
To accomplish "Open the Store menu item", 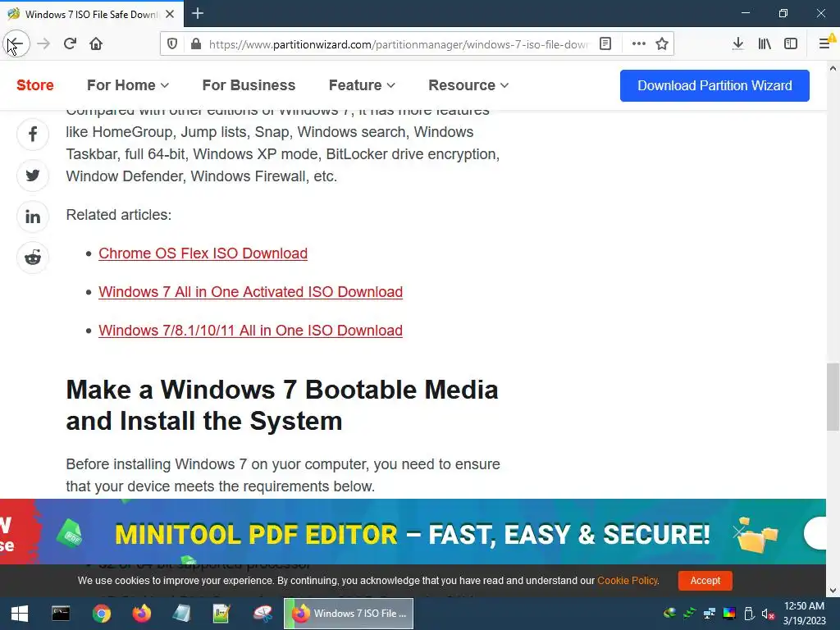I will [x=34, y=85].
